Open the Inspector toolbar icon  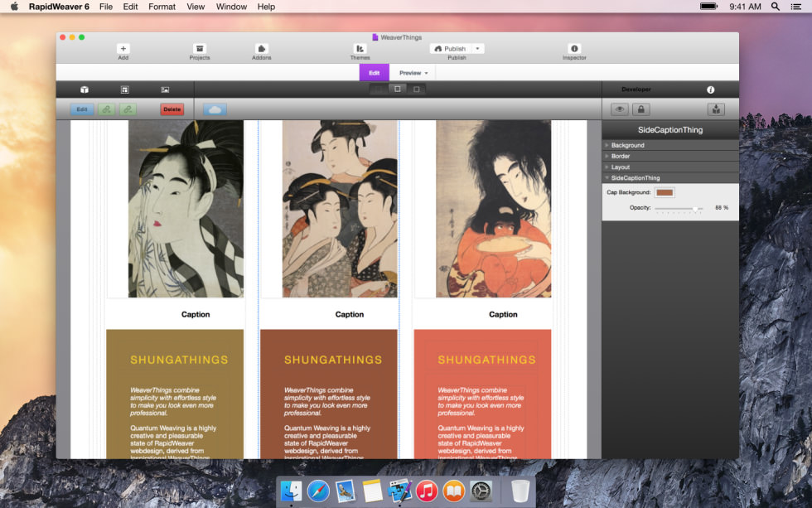click(x=574, y=49)
